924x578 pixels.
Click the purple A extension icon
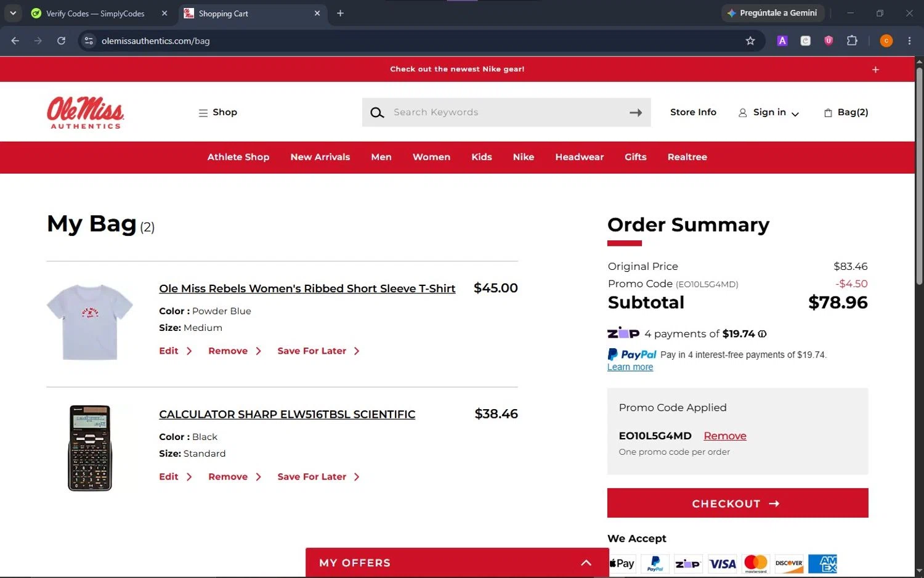tap(782, 41)
